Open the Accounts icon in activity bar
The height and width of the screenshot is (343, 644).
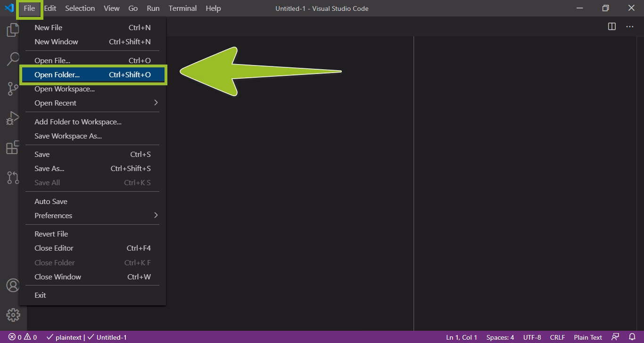click(13, 285)
